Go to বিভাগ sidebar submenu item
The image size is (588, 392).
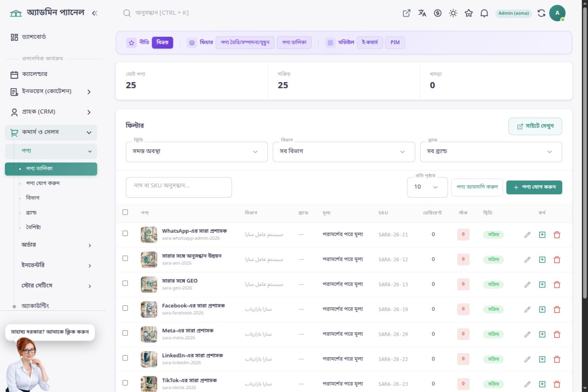[x=33, y=198]
